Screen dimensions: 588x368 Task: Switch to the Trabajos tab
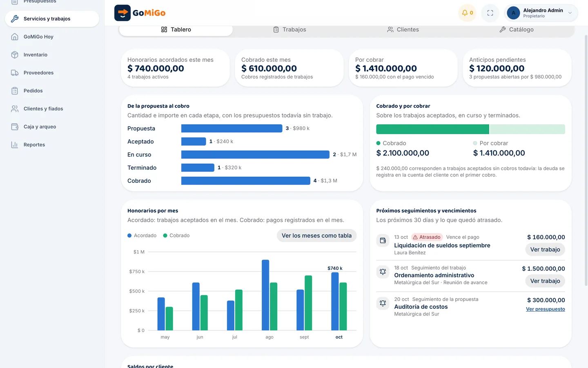pyautogui.click(x=290, y=29)
